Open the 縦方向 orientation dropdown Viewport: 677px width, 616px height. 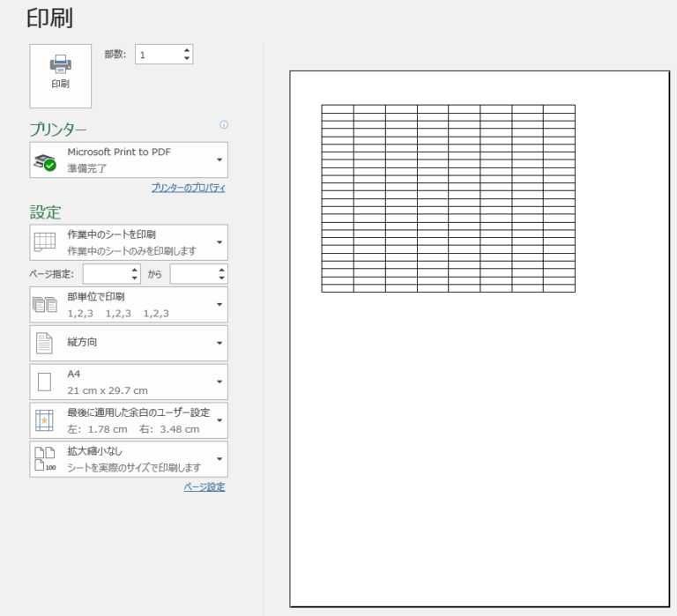tap(219, 343)
